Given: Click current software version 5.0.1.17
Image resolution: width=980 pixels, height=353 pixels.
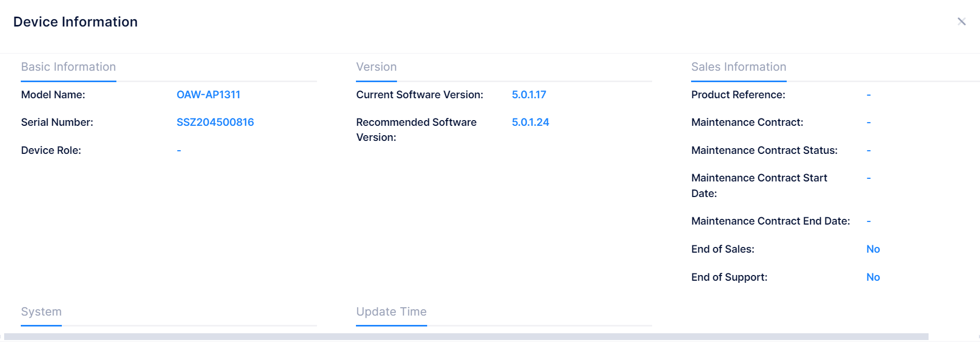Looking at the screenshot, I should click(529, 95).
